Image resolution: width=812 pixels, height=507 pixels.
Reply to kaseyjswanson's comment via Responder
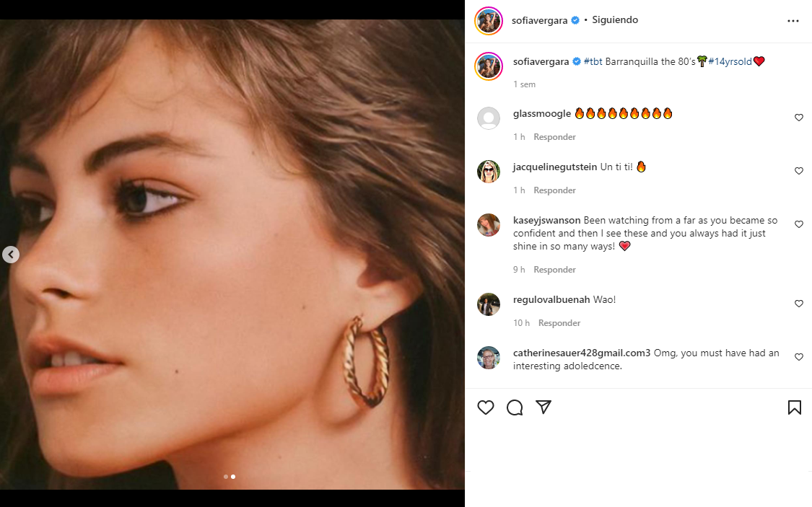(x=554, y=270)
